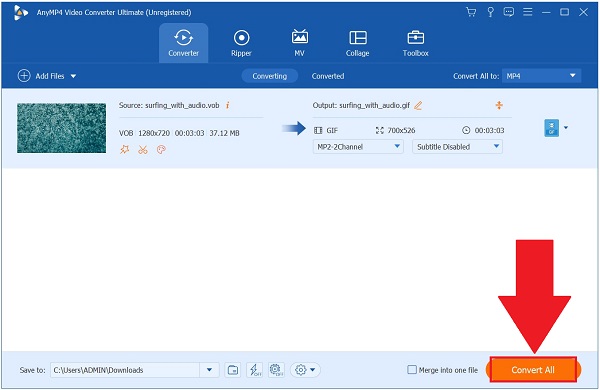The image size is (600, 390).
Task: Click the 1280x720 source resolution
Action: [154, 133]
